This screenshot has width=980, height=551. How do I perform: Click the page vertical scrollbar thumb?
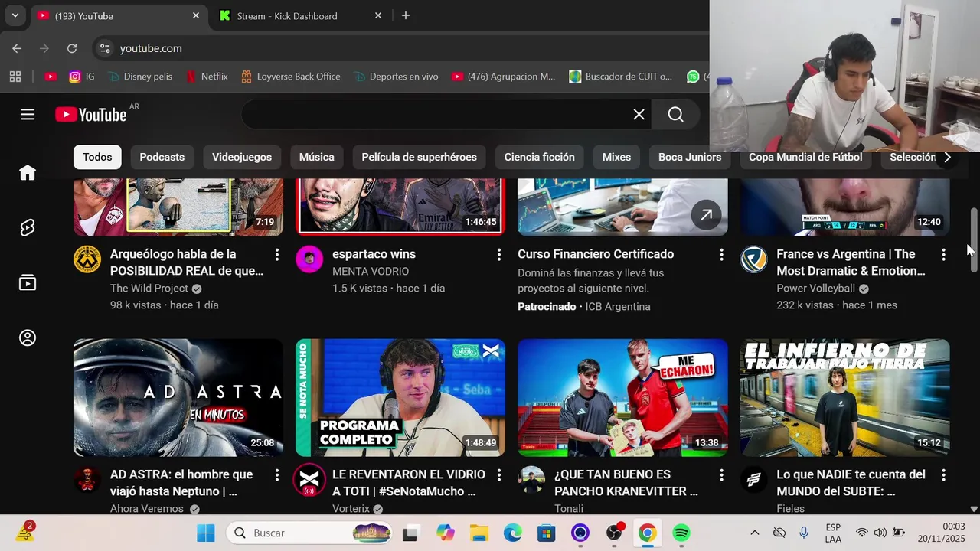(x=974, y=240)
